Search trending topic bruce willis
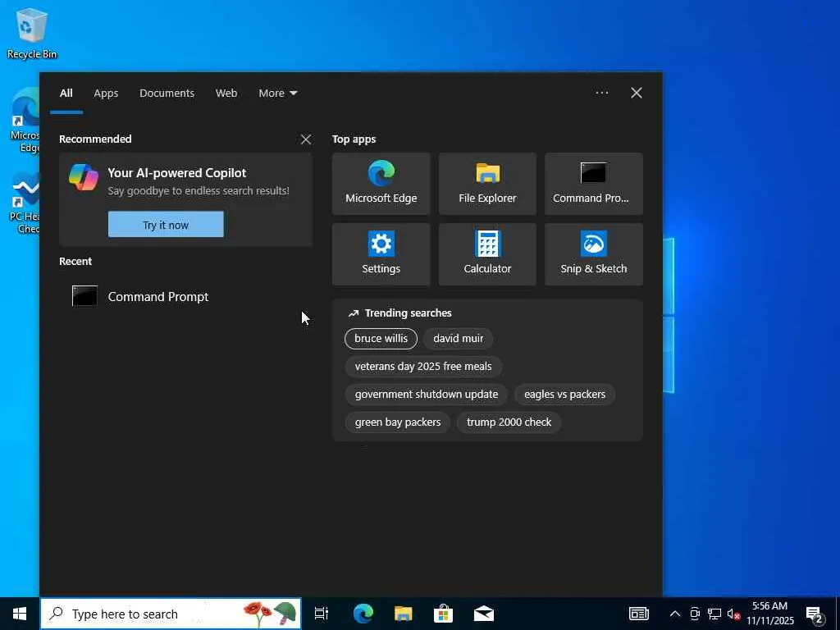The width and height of the screenshot is (840, 630). point(381,339)
